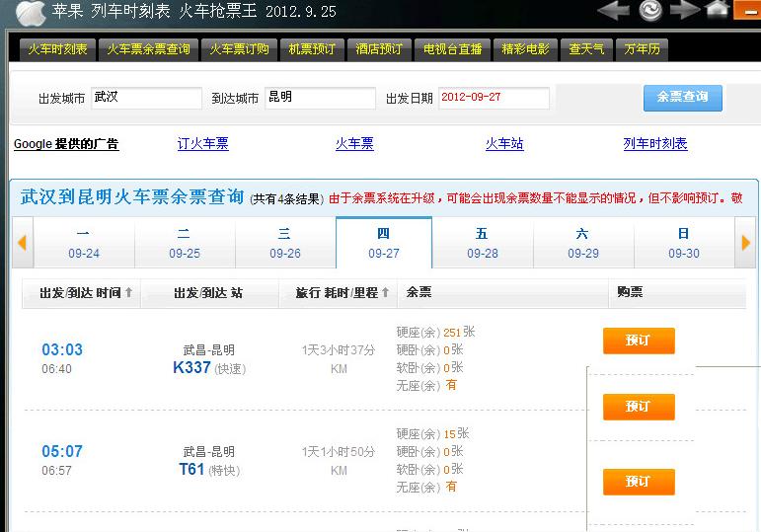Screen dimensions: 761x532
Task: Open the 查天气 menu tab
Action: [x=586, y=49]
